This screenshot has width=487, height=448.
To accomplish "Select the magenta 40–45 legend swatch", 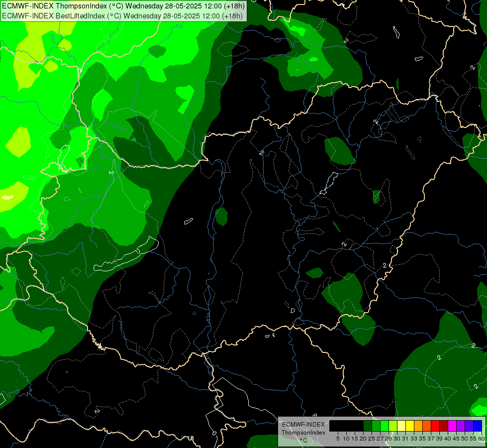I will pos(452,426).
